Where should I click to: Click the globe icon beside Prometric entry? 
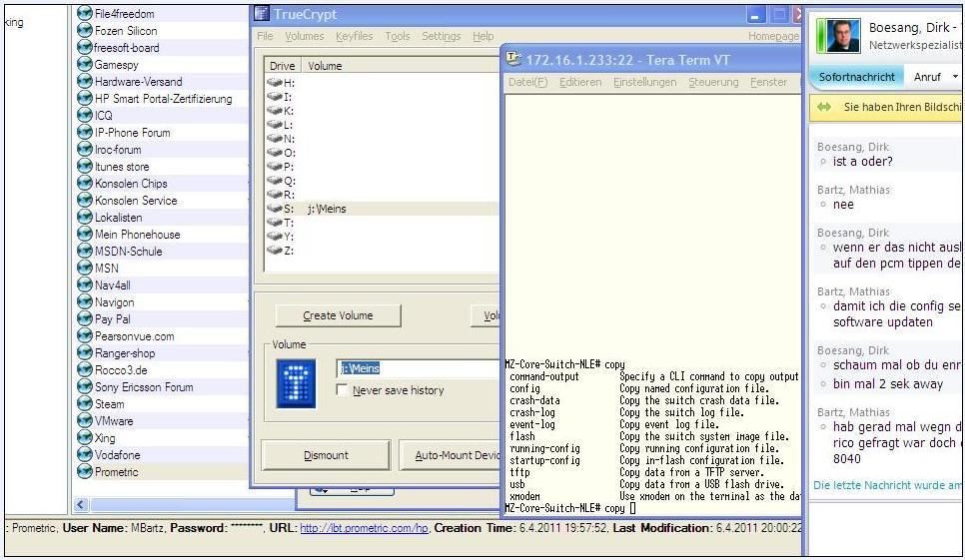pyautogui.click(x=84, y=471)
